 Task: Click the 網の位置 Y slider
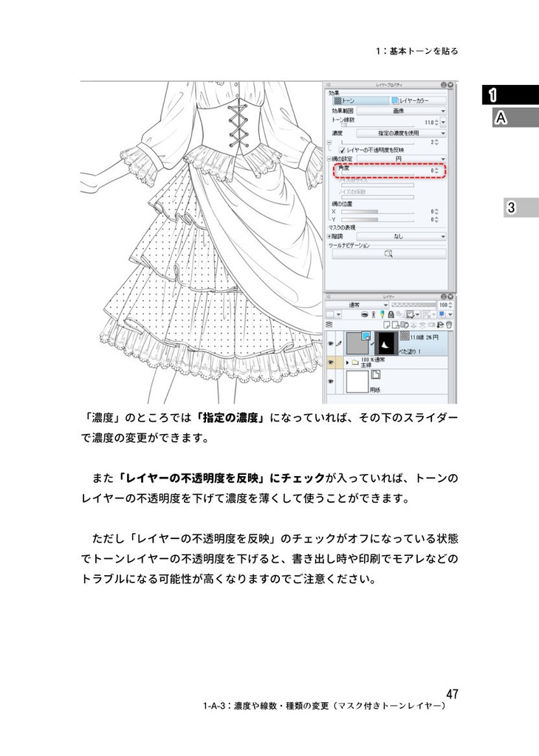377,220
